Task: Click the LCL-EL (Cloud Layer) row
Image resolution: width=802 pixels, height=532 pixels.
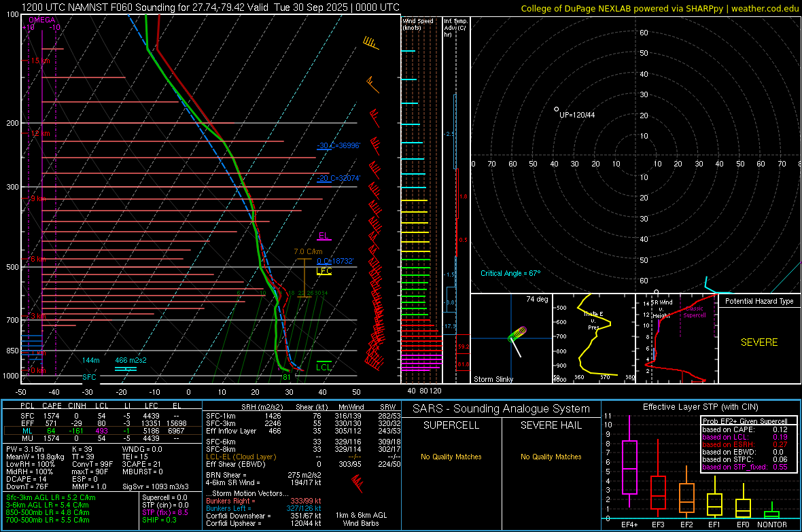Action: tap(303, 457)
